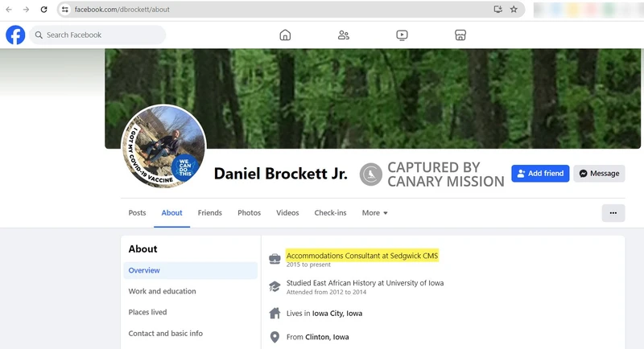Open site information icon in address bar
Viewport: 644px width, 349px height.
(65, 10)
